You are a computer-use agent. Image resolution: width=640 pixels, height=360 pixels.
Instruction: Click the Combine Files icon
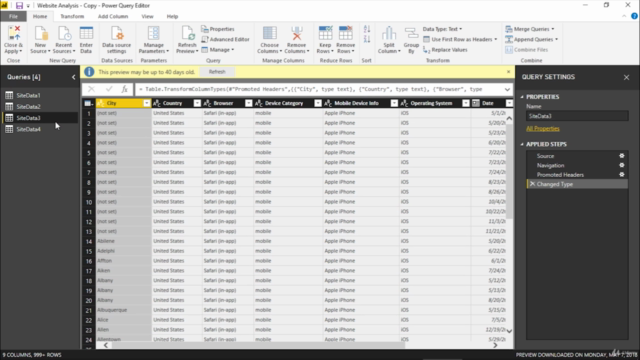(527, 50)
